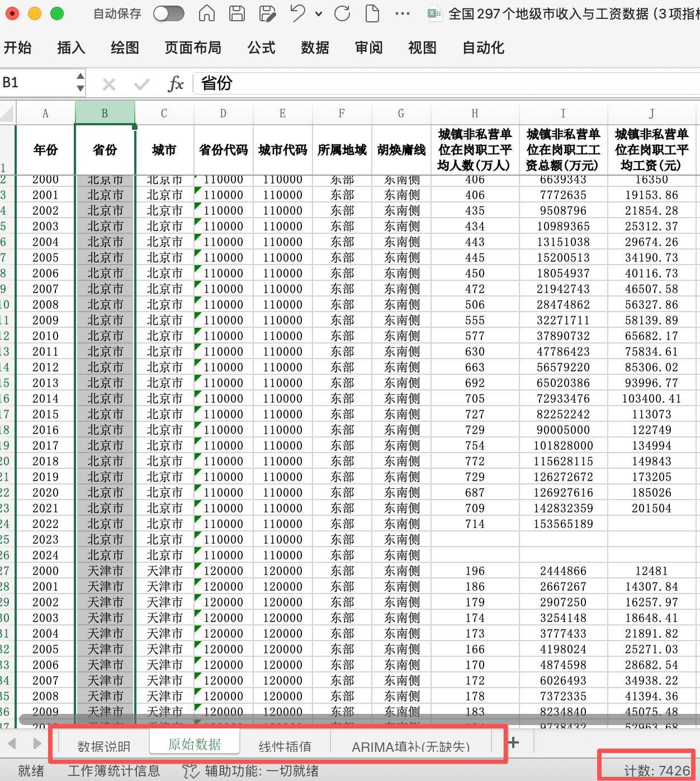Click the next sheet navigation arrow
Viewport: 700px width, 781px height.
[x=37, y=744]
